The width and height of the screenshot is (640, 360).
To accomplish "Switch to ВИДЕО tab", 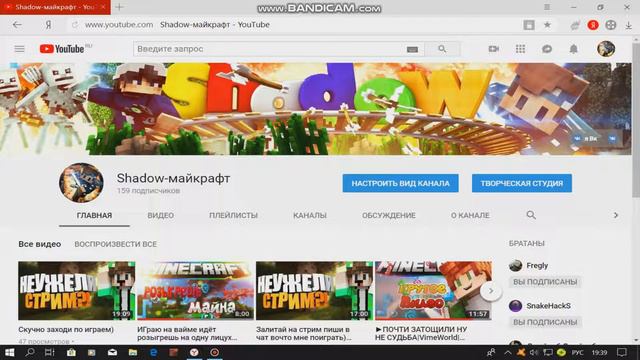I will pos(160,216).
